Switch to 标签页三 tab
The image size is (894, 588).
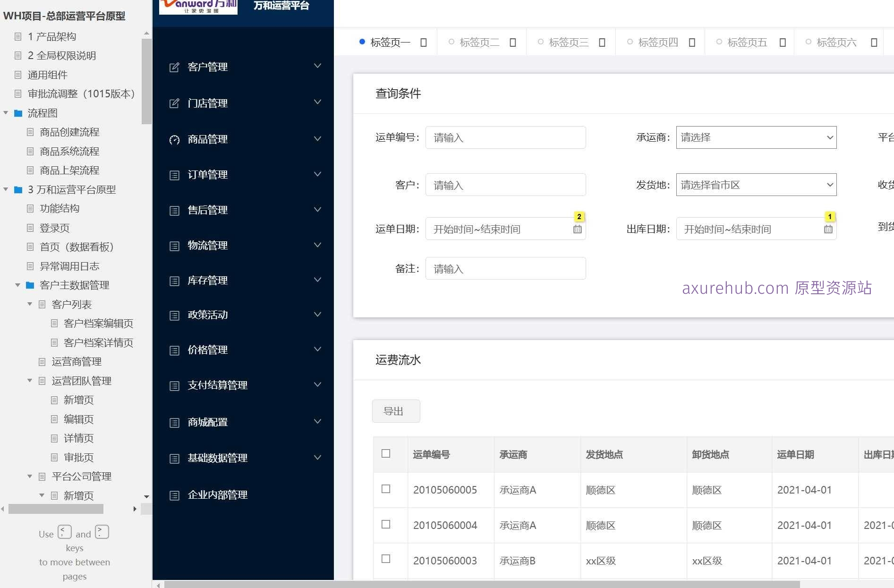click(568, 43)
